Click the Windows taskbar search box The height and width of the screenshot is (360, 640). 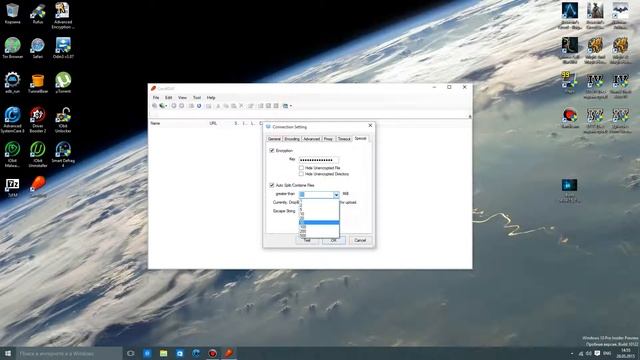69,353
